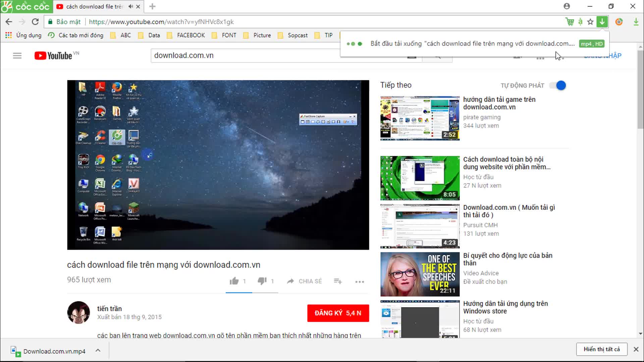Click the Chia sẻ share button
Screen dimensions: 644x362
tap(304, 281)
